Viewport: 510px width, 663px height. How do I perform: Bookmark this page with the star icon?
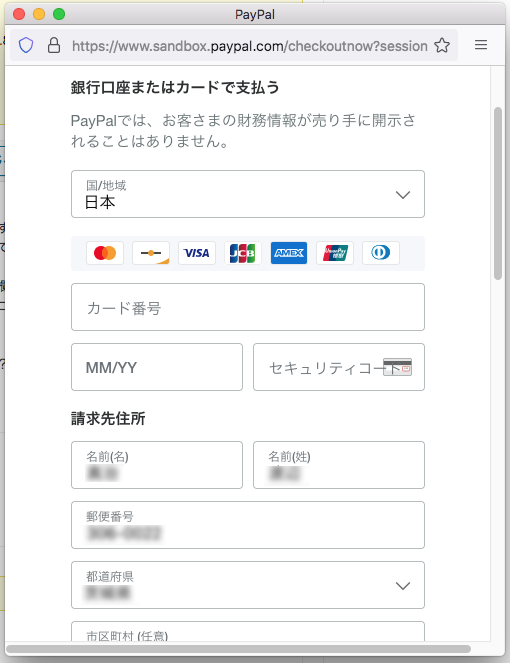(442, 45)
